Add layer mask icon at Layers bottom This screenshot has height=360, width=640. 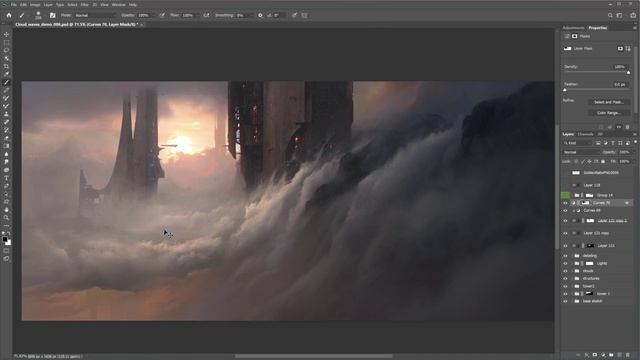(595, 355)
